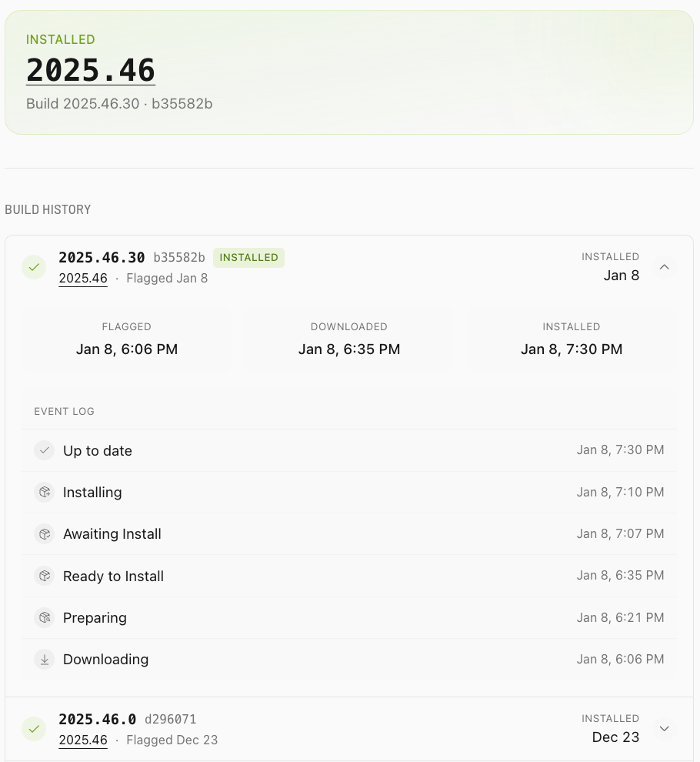This screenshot has width=700, height=762.
Task: Select the download icon beside the Downloading event
Action: click(44, 659)
